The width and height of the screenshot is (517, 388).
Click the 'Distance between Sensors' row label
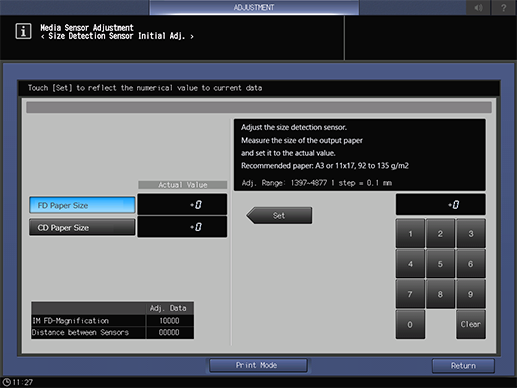pyautogui.click(x=80, y=332)
